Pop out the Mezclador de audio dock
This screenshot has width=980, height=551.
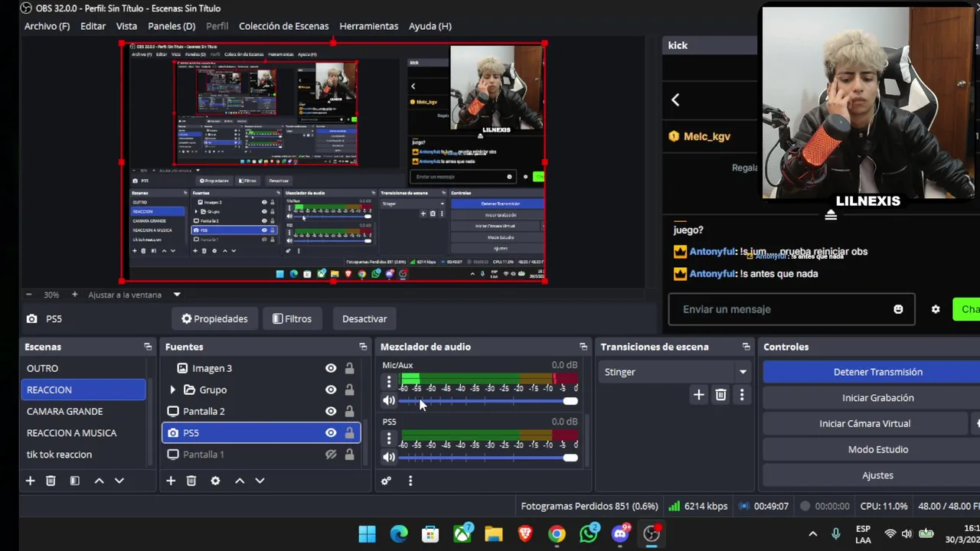tap(583, 347)
